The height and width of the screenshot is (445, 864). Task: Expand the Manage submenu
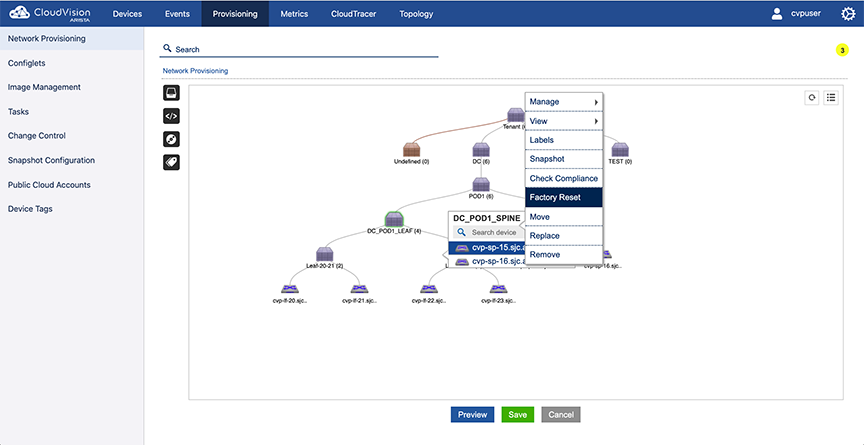pos(564,102)
